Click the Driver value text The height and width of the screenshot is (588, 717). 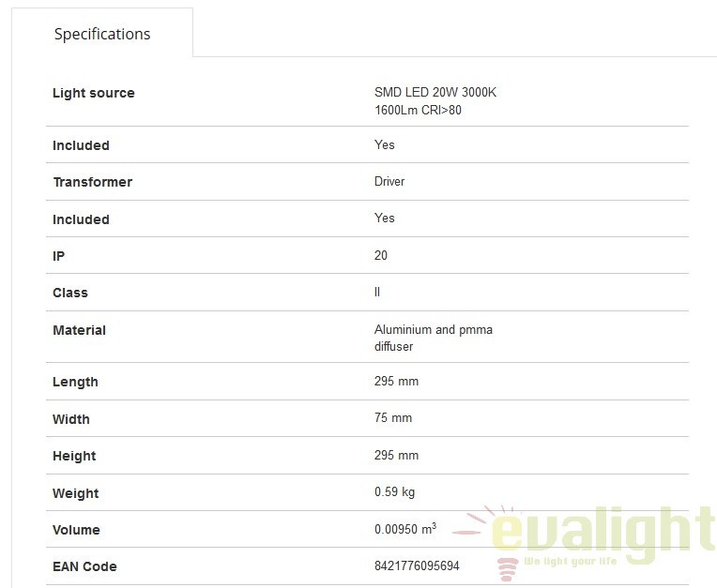pos(389,181)
